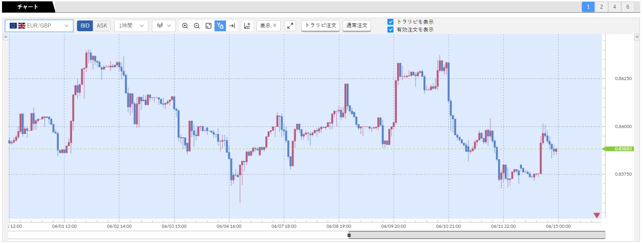Click the 06/08 19:00 time label
The height and width of the screenshot is (244, 644).
click(339, 226)
